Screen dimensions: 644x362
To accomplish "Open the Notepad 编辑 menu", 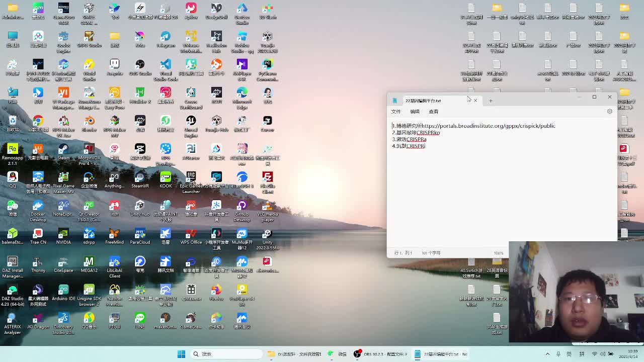I will coord(415,112).
